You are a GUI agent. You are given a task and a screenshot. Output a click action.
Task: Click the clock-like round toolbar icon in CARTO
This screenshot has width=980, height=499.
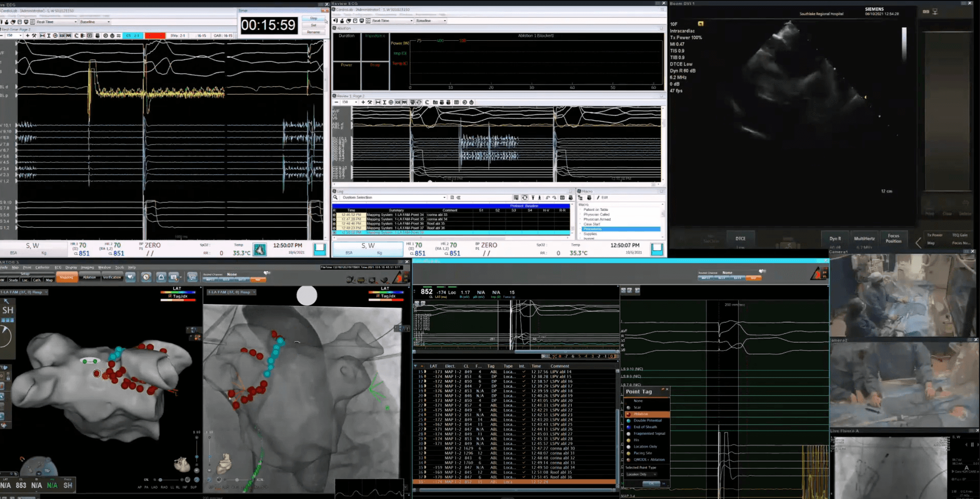pyautogui.click(x=146, y=277)
